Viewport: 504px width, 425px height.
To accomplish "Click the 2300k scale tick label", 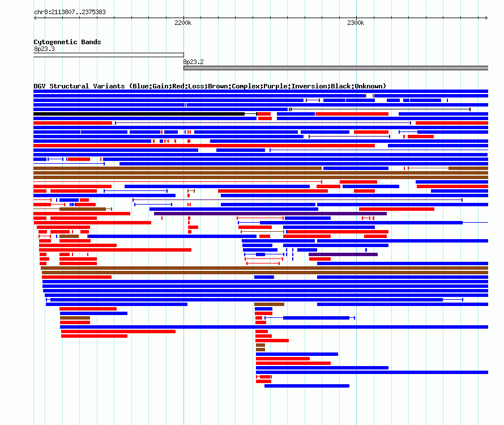I will click(356, 23).
